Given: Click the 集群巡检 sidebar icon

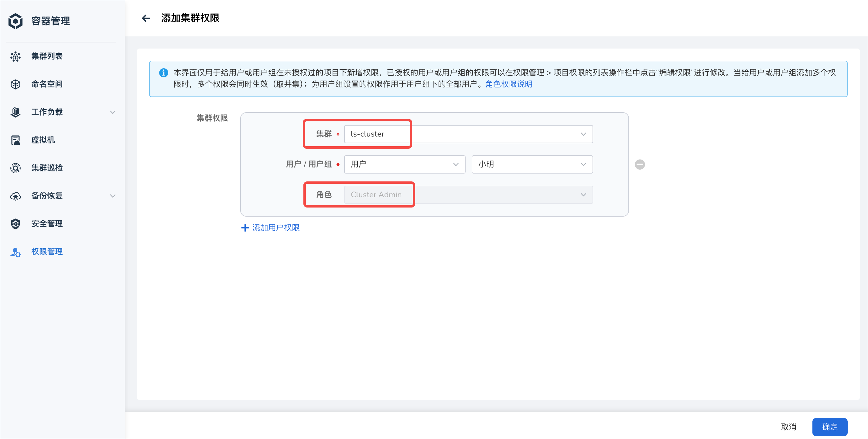Looking at the screenshot, I should click(15, 168).
